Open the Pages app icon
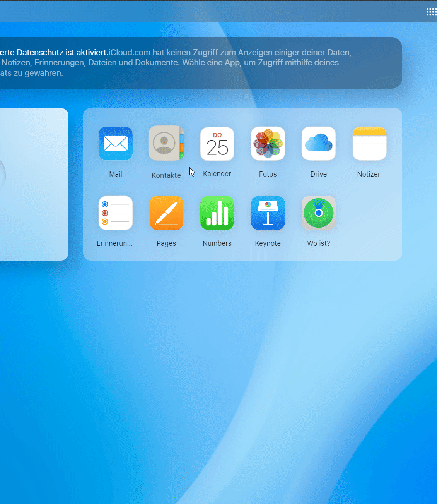Viewport: 437px width, 504px height. pyautogui.click(x=166, y=213)
